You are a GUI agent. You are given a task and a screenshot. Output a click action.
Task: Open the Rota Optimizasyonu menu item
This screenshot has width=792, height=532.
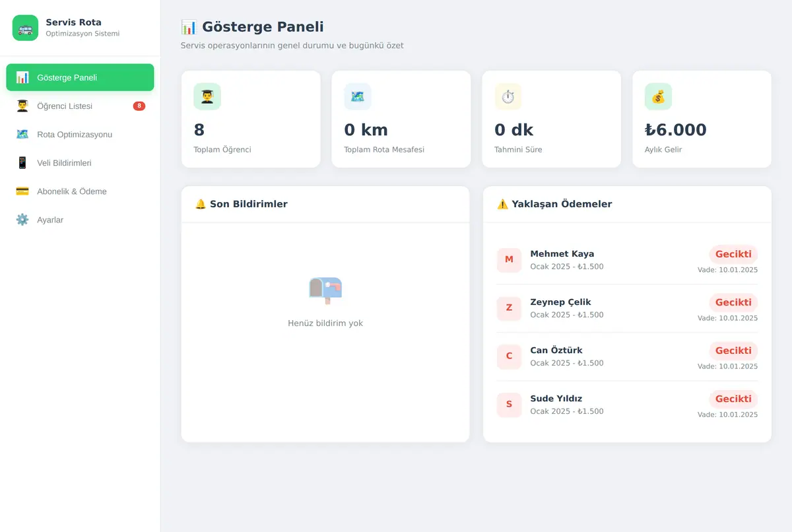[x=80, y=134]
